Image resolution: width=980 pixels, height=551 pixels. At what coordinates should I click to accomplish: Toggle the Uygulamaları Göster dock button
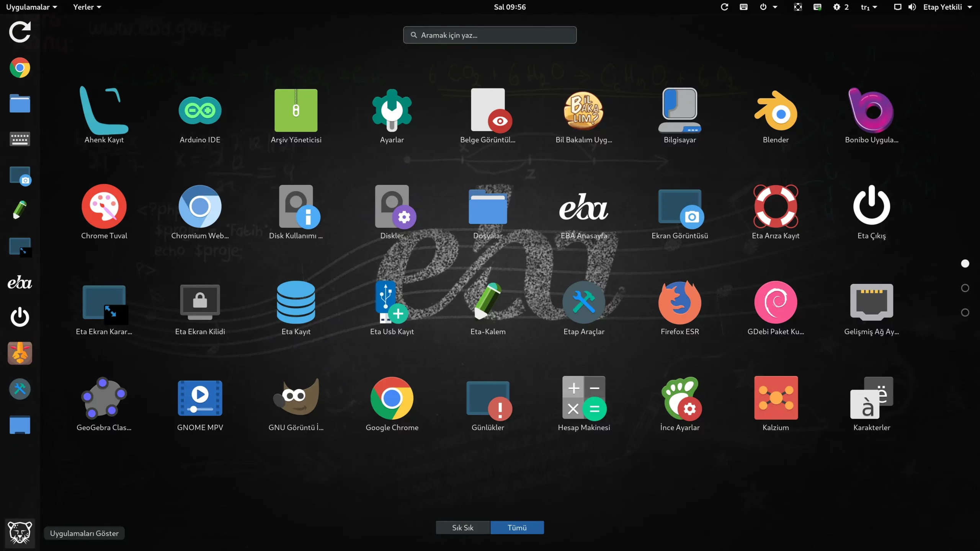pos(20,533)
